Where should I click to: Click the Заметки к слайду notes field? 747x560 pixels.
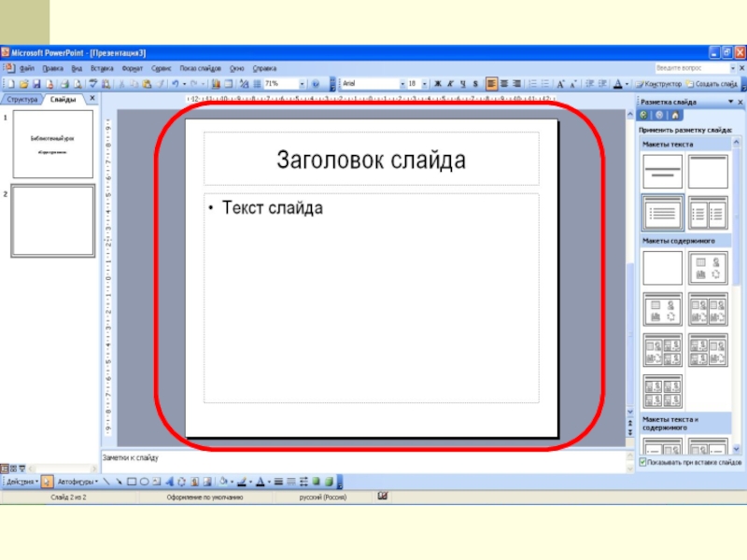363,461
